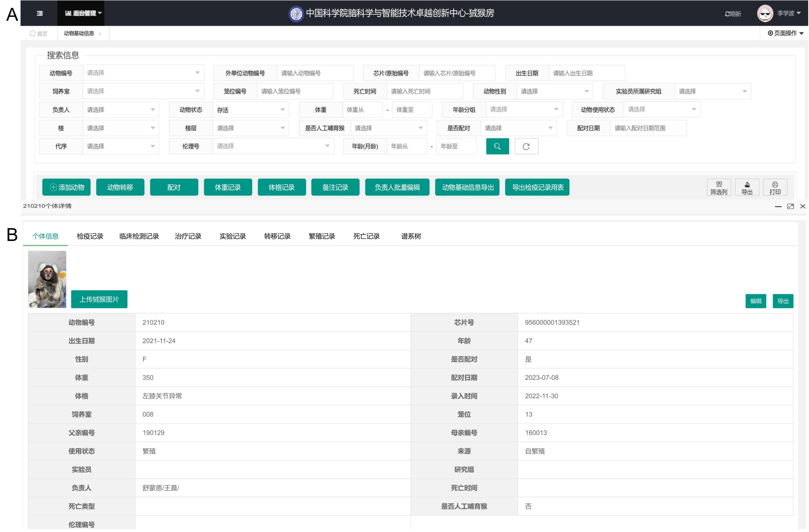
Task: Click the 添加动物 button
Action: (67, 187)
